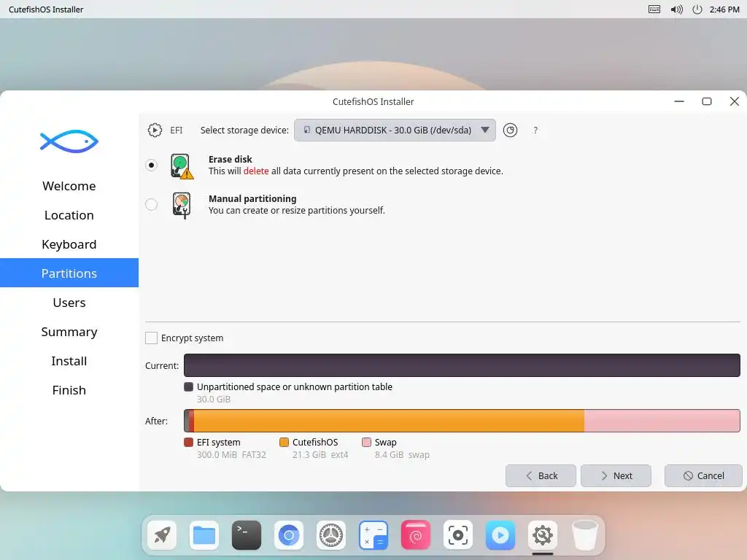Click the Manual partitioning drive icon
Viewport: 747px width, 560px height.
coord(182,205)
